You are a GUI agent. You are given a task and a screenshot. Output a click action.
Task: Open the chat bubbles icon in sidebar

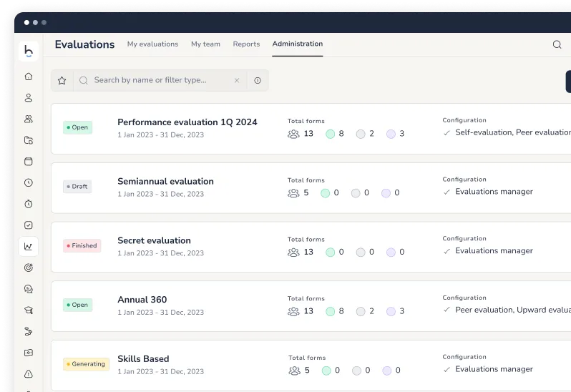29,289
